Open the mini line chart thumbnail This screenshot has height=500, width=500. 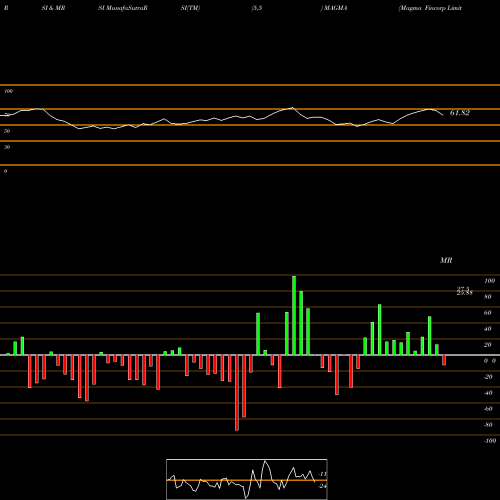(x=247, y=479)
